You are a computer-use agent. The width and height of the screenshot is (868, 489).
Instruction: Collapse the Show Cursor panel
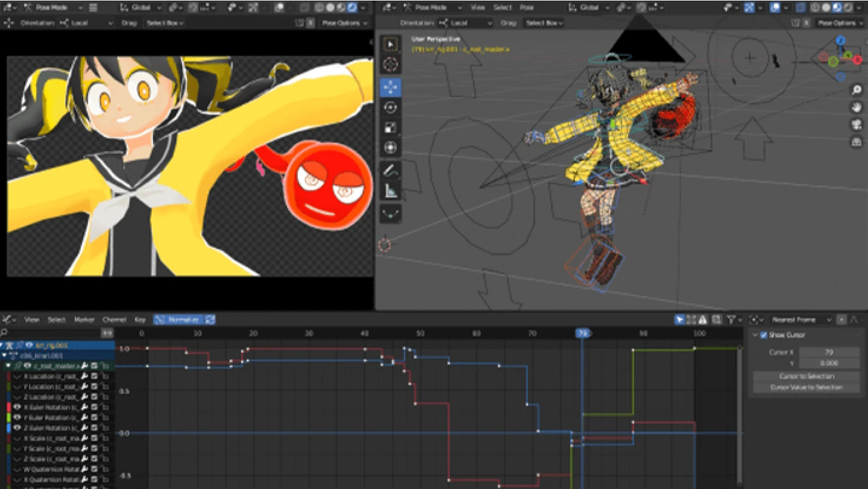pyautogui.click(x=756, y=335)
